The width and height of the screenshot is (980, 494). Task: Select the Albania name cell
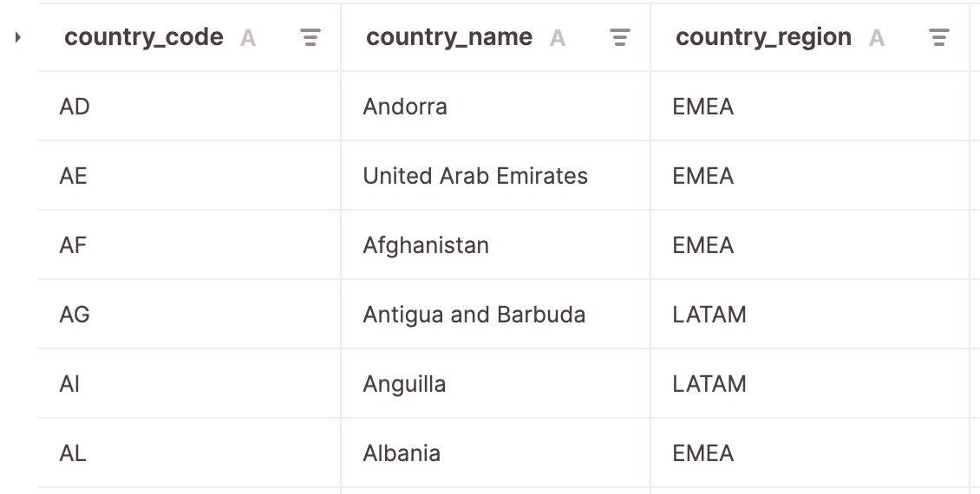[402, 453]
